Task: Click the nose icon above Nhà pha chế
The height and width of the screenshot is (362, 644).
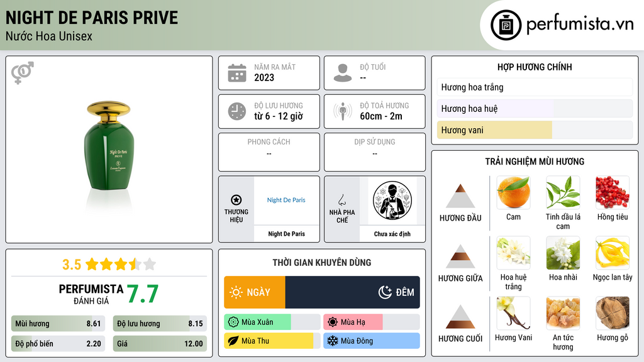Action: tap(341, 200)
